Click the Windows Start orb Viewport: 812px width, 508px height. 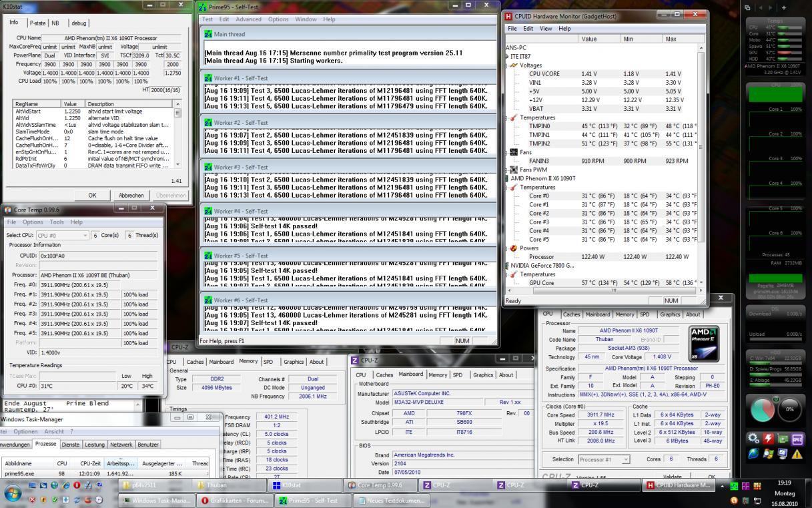[x=14, y=493]
